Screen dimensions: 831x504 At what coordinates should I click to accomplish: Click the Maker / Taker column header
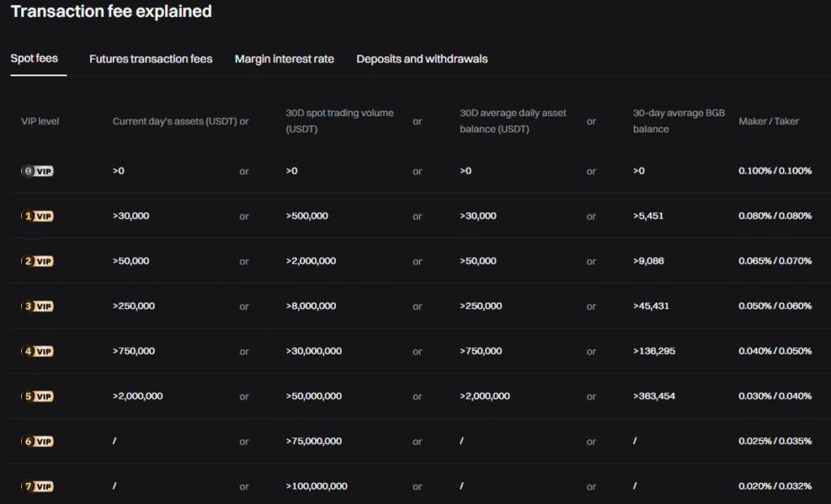[769, 121]
